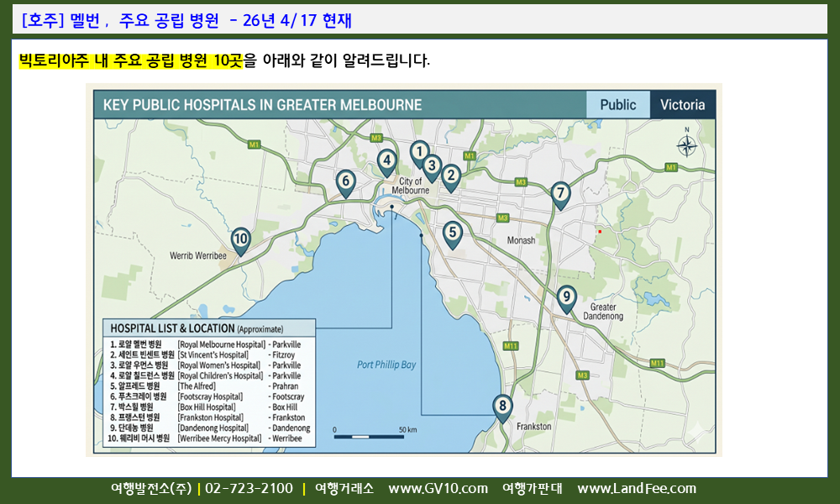Click map pin number 4 on map

[x=386, y=160]
